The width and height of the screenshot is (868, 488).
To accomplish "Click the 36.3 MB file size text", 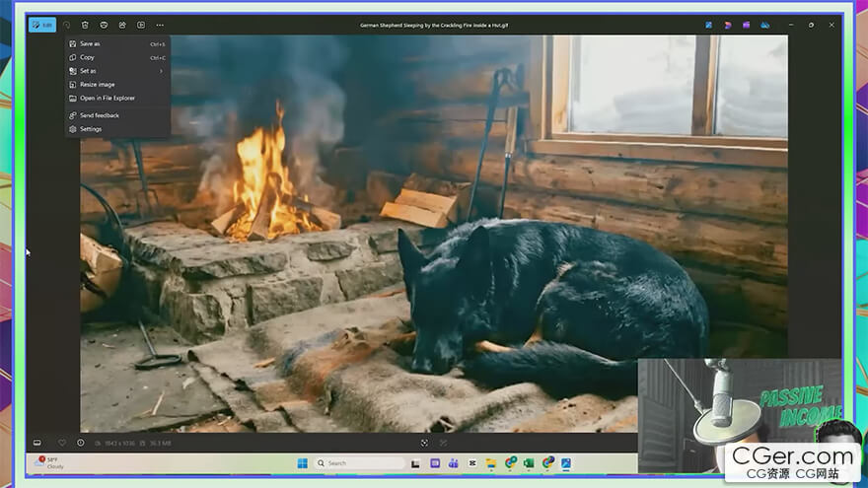I will [x=160, y=444].
